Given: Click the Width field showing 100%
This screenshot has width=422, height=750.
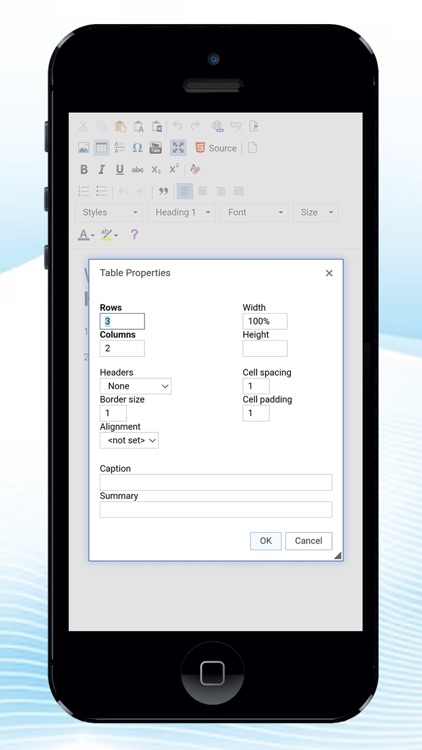Looking at the screenshot, I should [x=265, y=321].
